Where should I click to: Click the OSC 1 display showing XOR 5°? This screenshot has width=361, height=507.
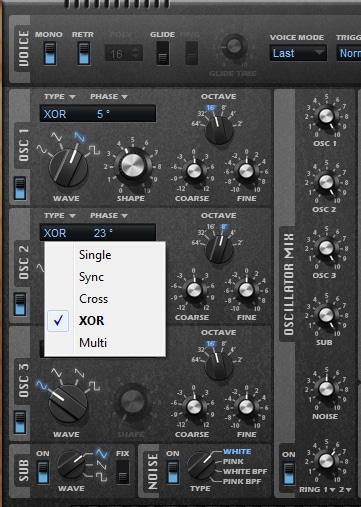click(98, 114)
